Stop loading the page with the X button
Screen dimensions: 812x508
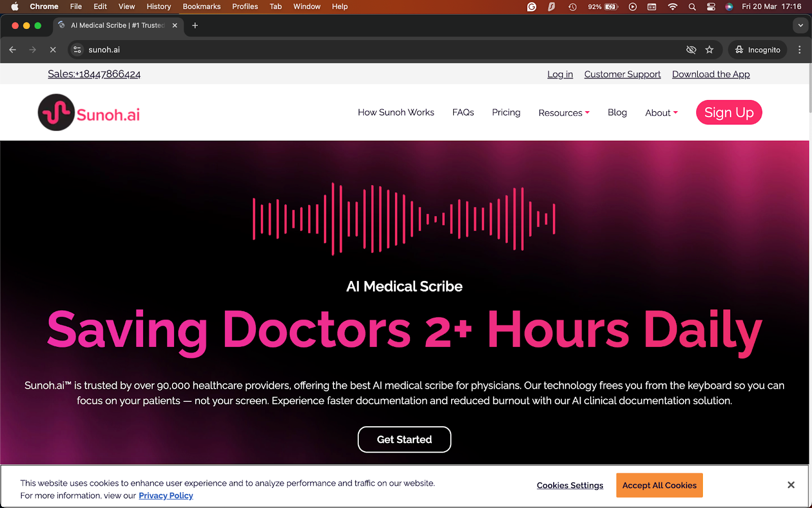tap(53, 50)
